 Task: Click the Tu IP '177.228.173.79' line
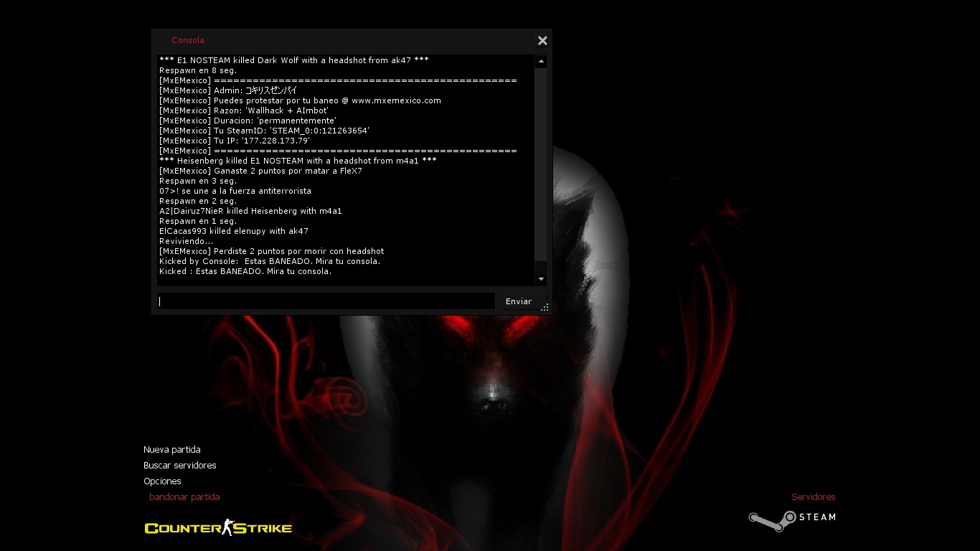point(234,141)
